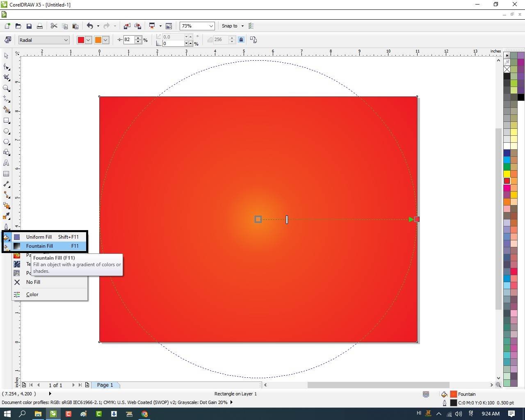Screen dimensions: 525x420
Task: Click the yellow swatch in the palette
Action: pos(507,174)
